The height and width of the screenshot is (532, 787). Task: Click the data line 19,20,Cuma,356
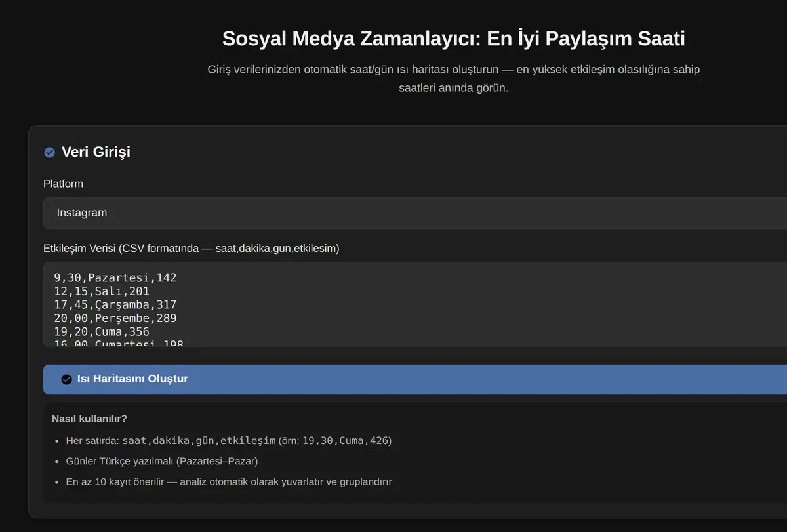coord(102,332)
